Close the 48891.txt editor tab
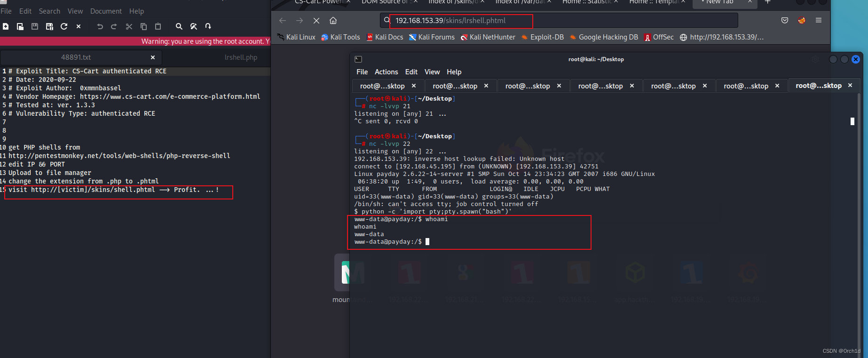Image resolution: width=868 pixels, height=358 pixels. click(x=153, y=57)
